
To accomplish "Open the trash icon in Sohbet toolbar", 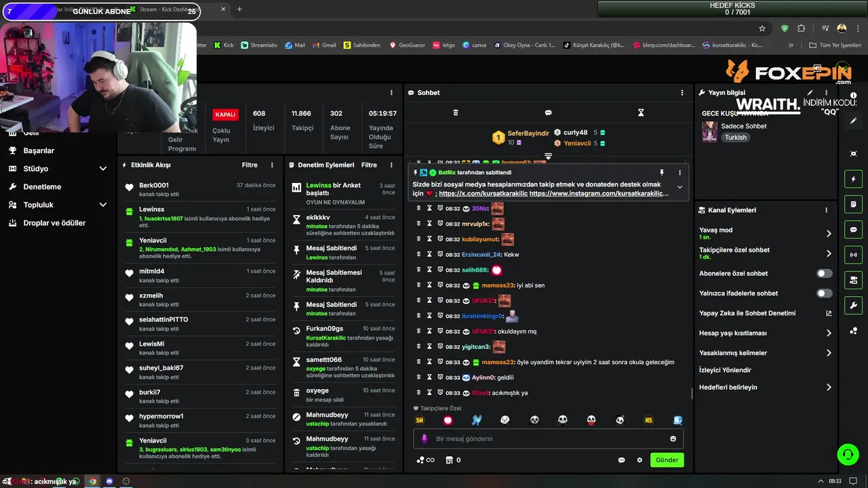I will [x=456, y=113].
